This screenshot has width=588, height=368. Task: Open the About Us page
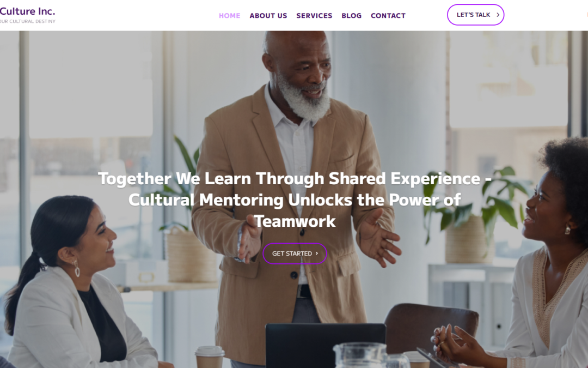point(268,16)
